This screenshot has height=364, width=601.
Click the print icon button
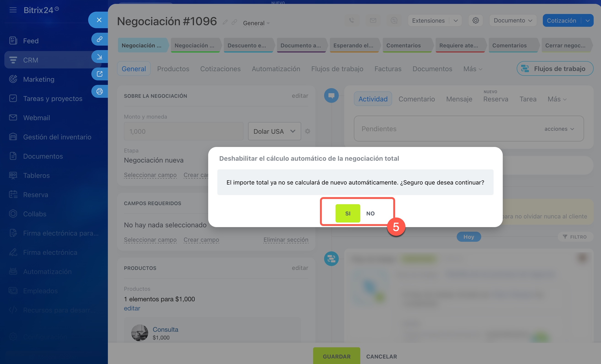(99, 91)
